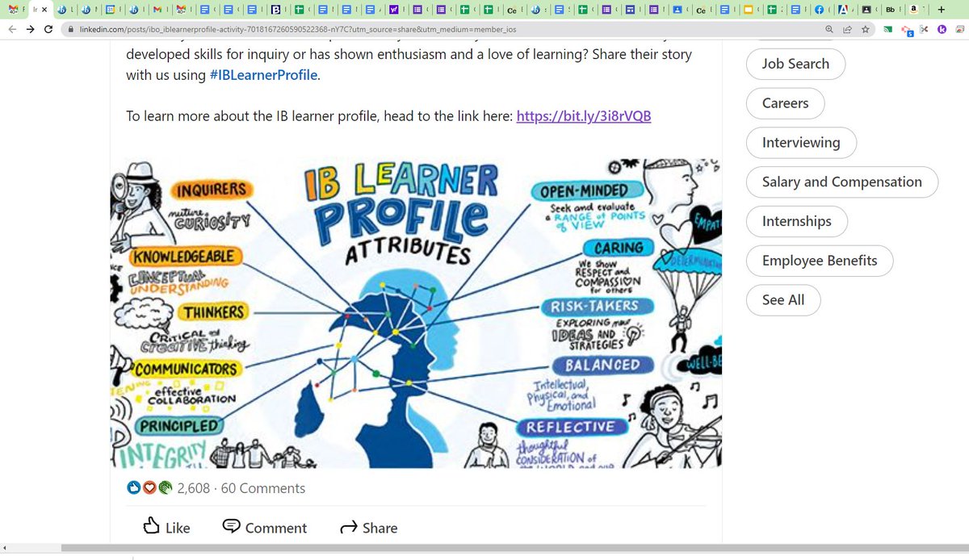Bookmark this page with the star icon
This screenshot has height=560, width=969.
tap(865, 28)
